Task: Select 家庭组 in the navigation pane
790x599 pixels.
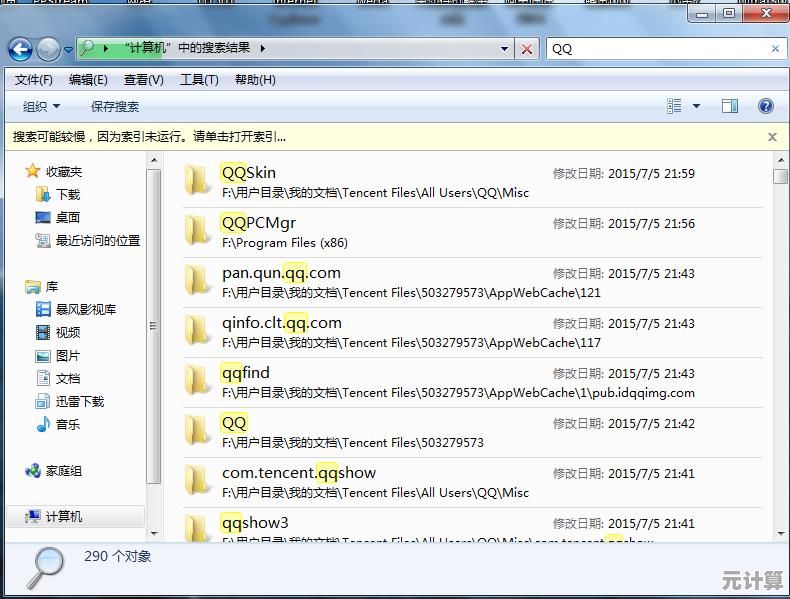Action: [x=63, y=471]
